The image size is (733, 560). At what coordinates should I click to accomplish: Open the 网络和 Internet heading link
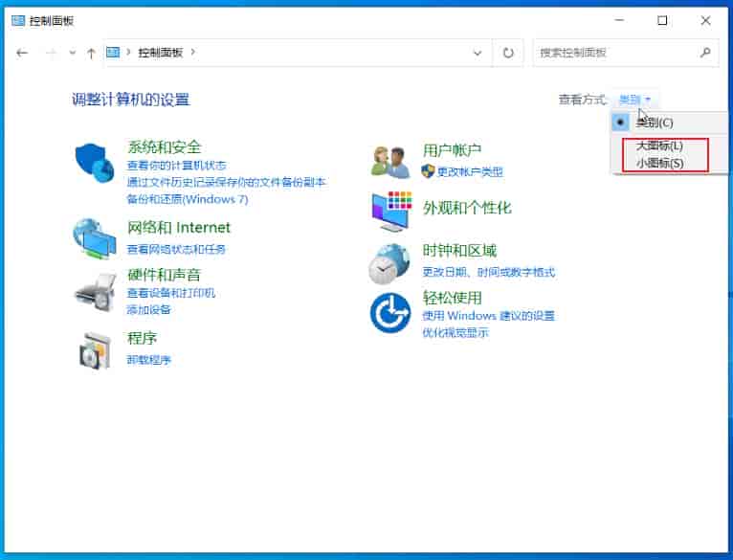pos(179,228)
